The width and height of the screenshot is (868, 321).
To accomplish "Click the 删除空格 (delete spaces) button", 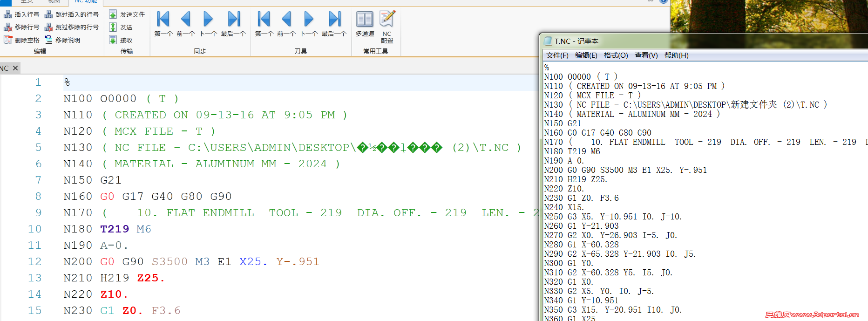I will pyautogui.click(x=21, y=40).
